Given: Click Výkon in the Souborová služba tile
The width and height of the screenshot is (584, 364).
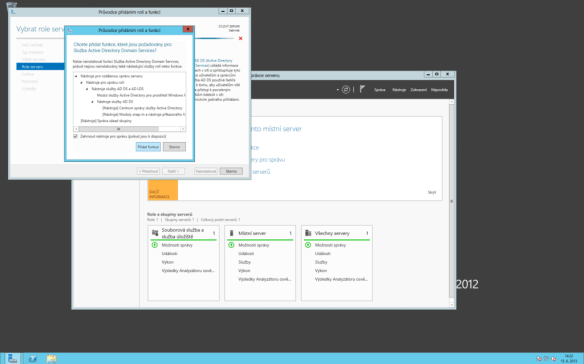Looking at the screenshot, I should pyautogui.click(x=168, y=262).
